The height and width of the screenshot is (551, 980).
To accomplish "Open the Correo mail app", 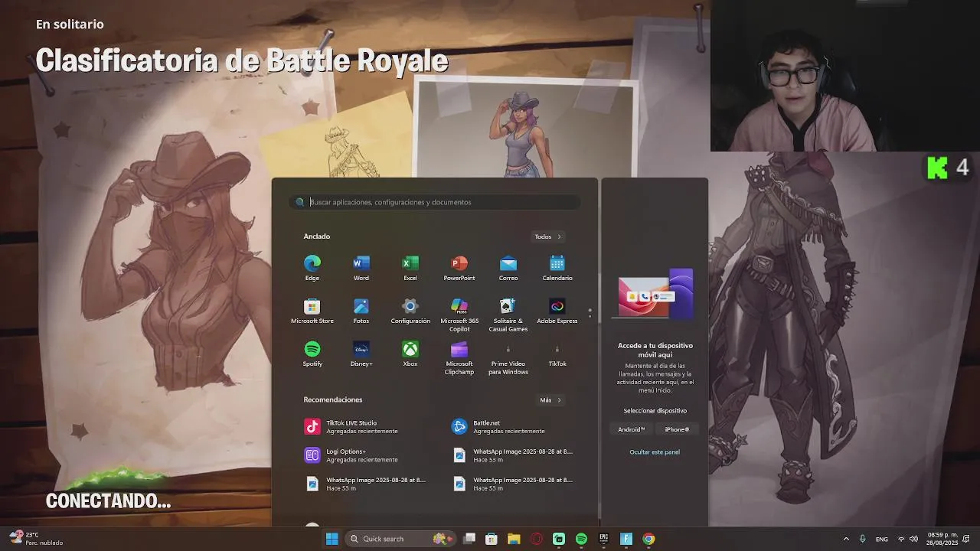I will (x=508, y=268).
